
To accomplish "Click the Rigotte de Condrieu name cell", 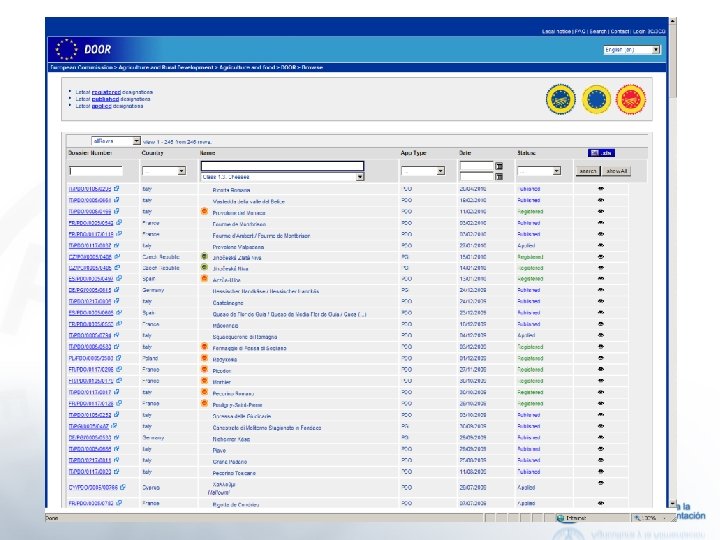I will click(236, 505).
